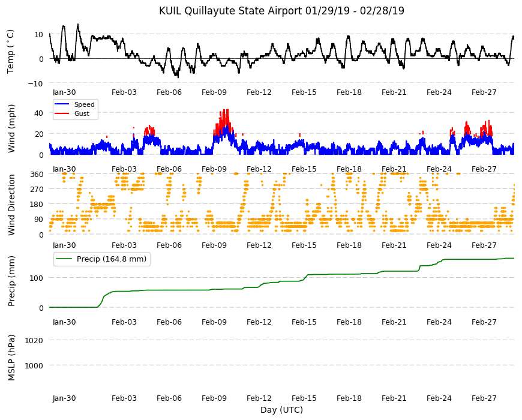Click the 1020 tick on MSLP axis

tap(34, 340)
